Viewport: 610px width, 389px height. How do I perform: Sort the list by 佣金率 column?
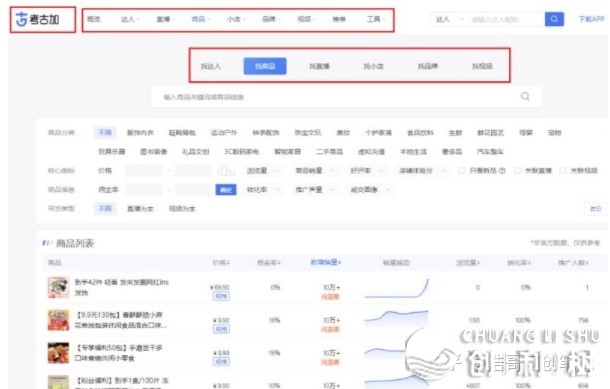click(x=268, y=263)
